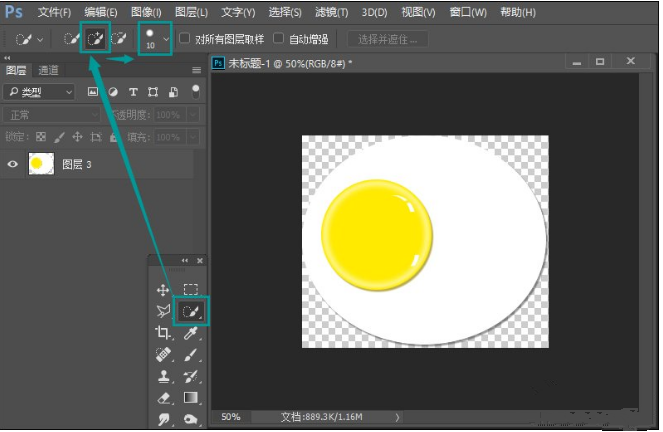Click the 50% zoom level field
Viewport: 663px width, 432px height.
[x=231, y=417]
